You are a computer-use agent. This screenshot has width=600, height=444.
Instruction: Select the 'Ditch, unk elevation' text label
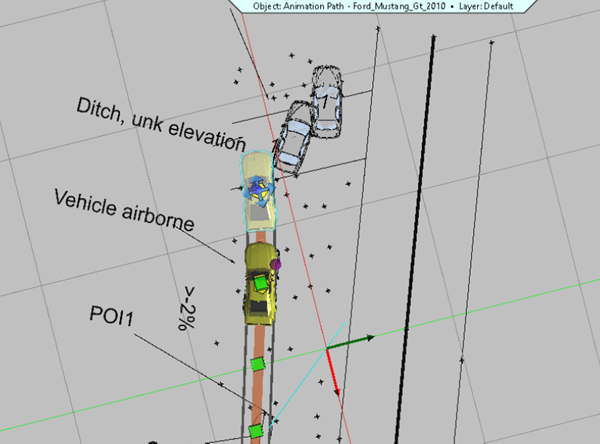pyautogui.click(x=161, y=124)
